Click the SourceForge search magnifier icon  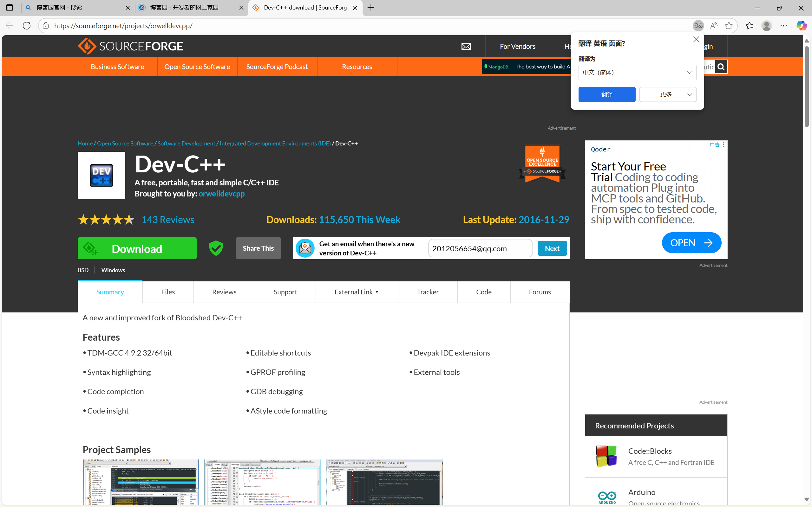click(x=721, y=67)
